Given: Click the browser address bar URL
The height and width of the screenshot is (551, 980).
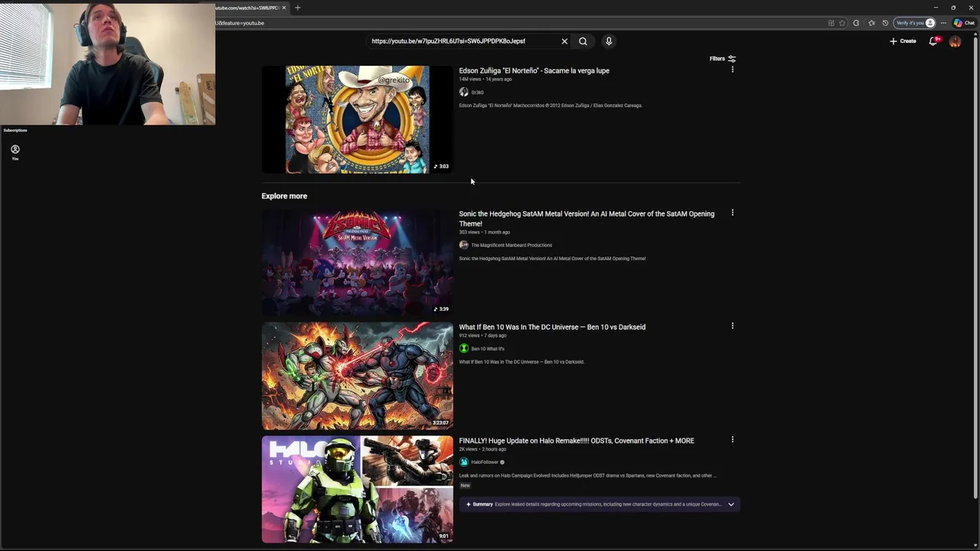Looking at the screenshot, I should (240, 23).
